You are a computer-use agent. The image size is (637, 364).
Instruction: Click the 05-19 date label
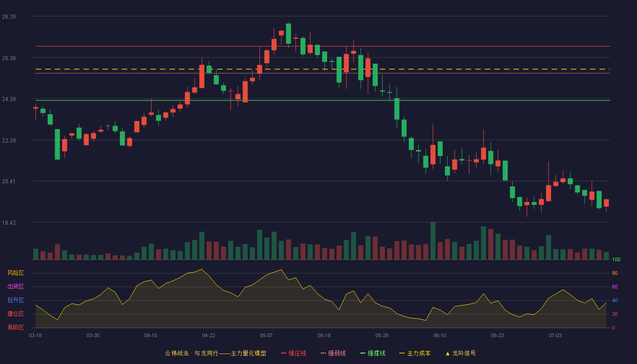(x=324, y=335)
